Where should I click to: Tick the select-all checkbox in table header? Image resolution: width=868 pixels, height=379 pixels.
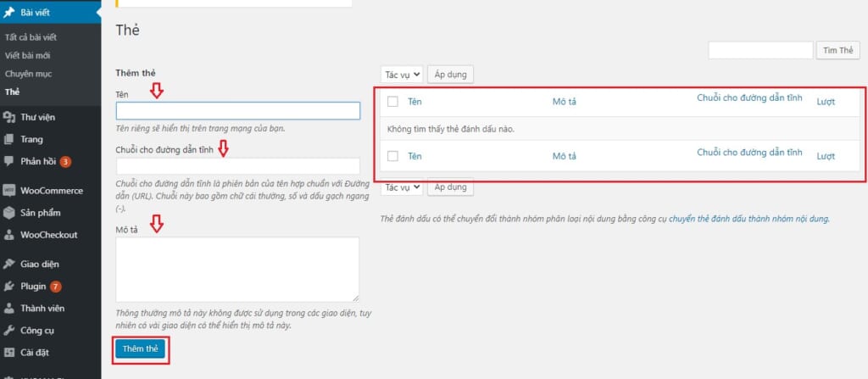pos(392,102)
